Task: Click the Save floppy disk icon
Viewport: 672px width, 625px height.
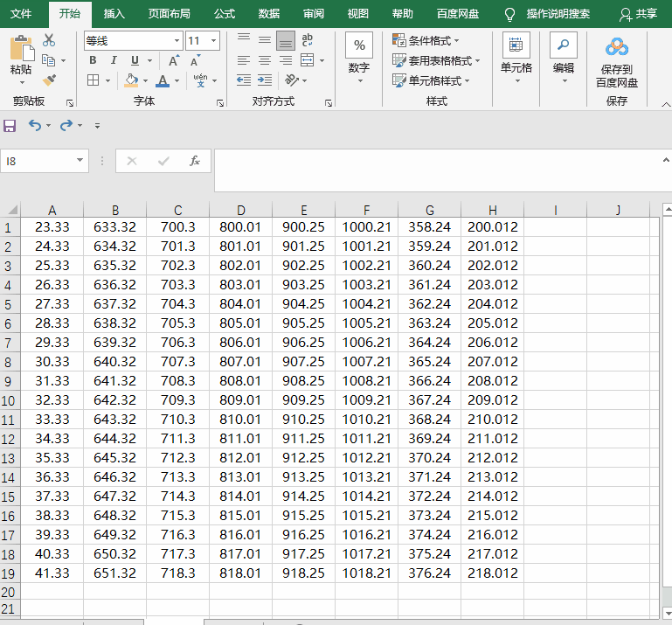Action: point(10,126)
